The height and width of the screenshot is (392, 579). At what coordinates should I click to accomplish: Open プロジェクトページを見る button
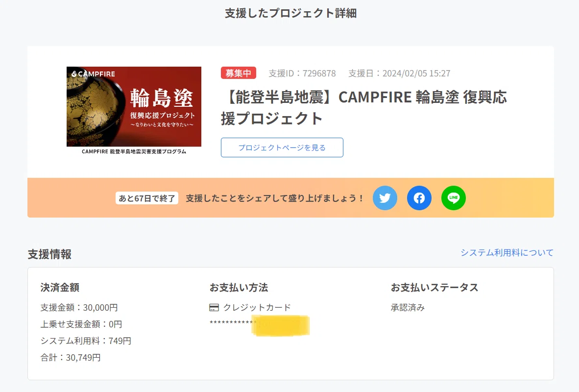click(282, 147)
